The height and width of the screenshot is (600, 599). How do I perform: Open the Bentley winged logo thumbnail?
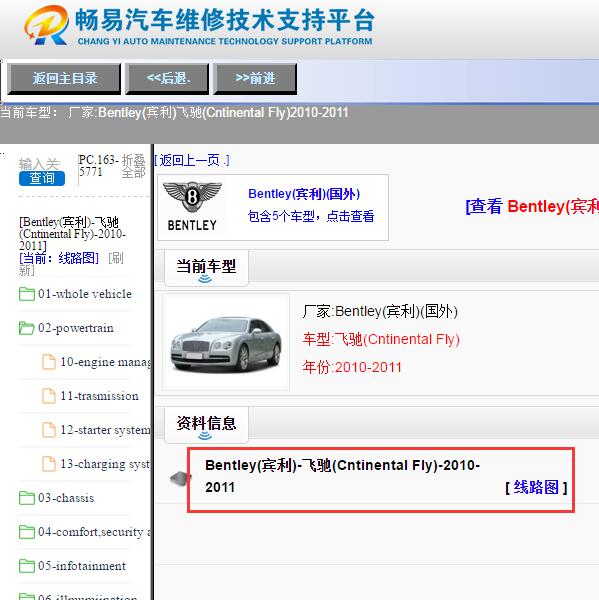tap(192, 207)
